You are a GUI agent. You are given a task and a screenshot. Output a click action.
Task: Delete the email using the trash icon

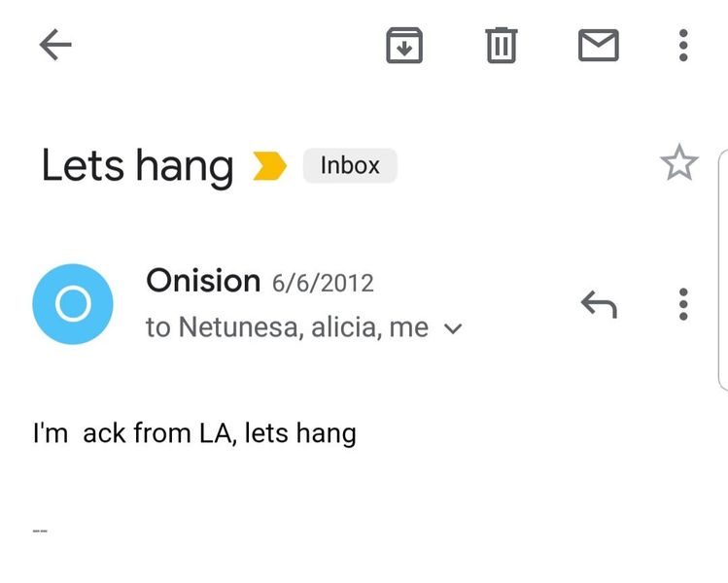501,45
